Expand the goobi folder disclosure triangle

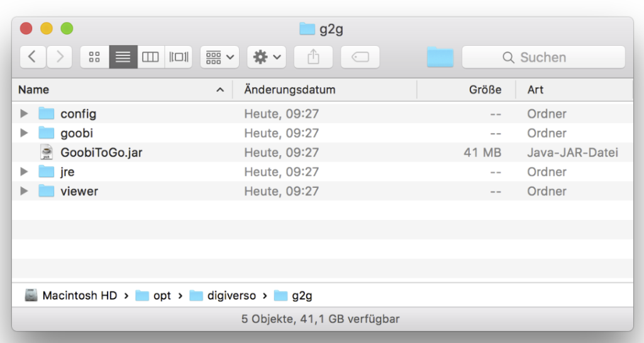coord(24,133)
